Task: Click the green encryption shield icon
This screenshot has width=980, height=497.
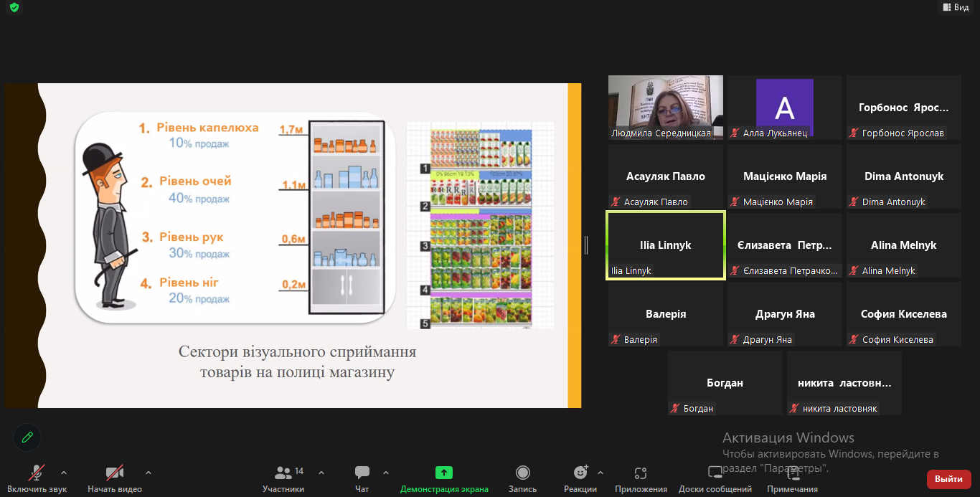Action: pos(14,7)
